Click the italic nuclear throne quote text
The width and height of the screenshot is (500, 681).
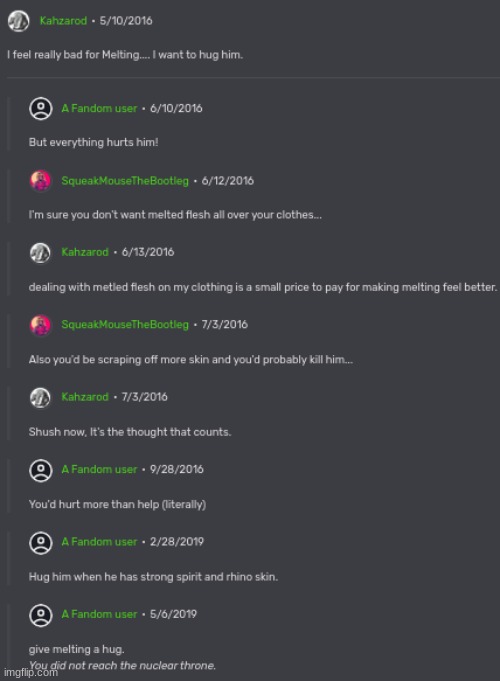(x=123, y=665)
